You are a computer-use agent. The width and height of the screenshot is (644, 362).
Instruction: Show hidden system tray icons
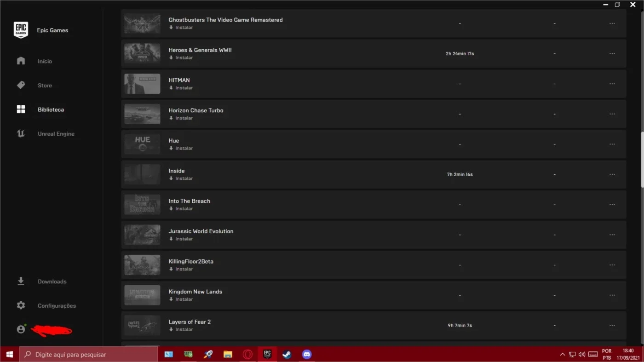pyautogui.click(x=562, y=354)
